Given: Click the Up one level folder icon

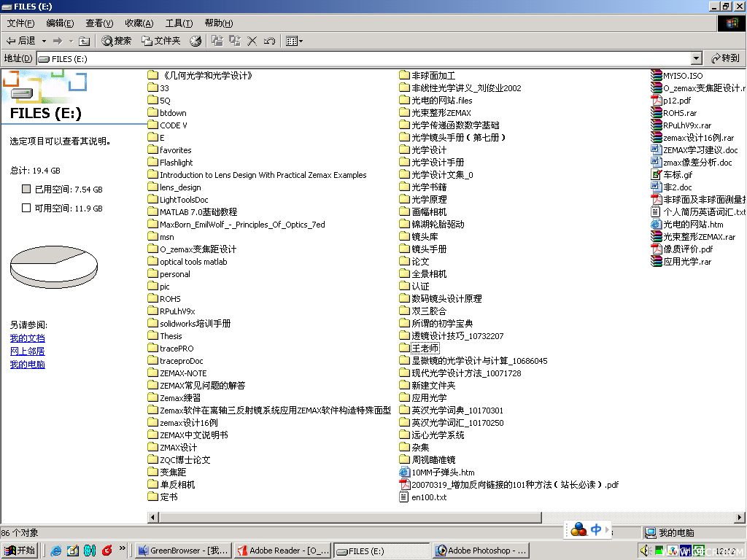Looking at the screenshot, I should [x=85, y=41].
